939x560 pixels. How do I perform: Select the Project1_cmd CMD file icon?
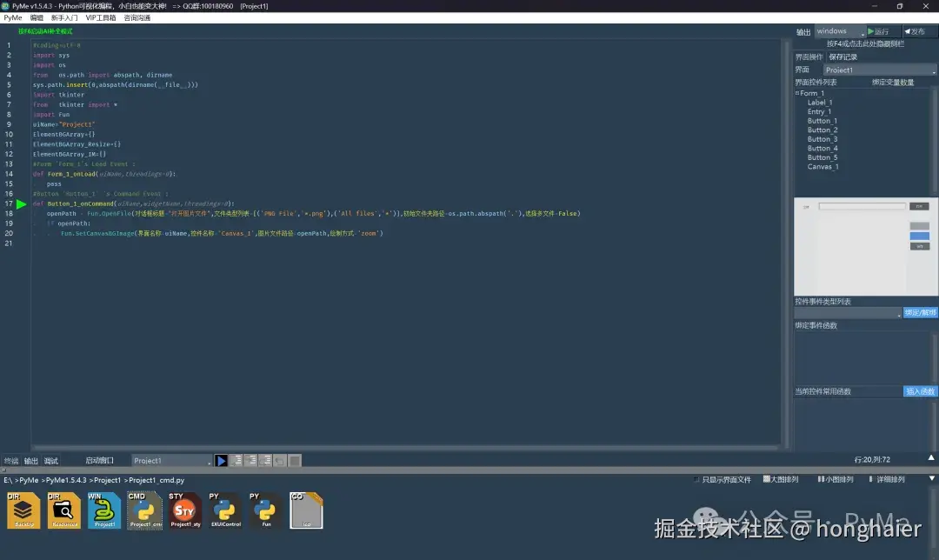tap(145, 510)
